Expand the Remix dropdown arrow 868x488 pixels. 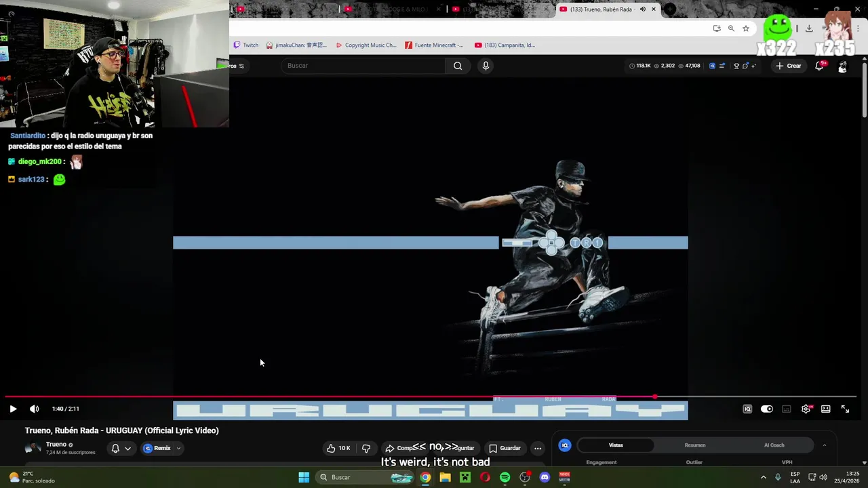click(178, 448)
